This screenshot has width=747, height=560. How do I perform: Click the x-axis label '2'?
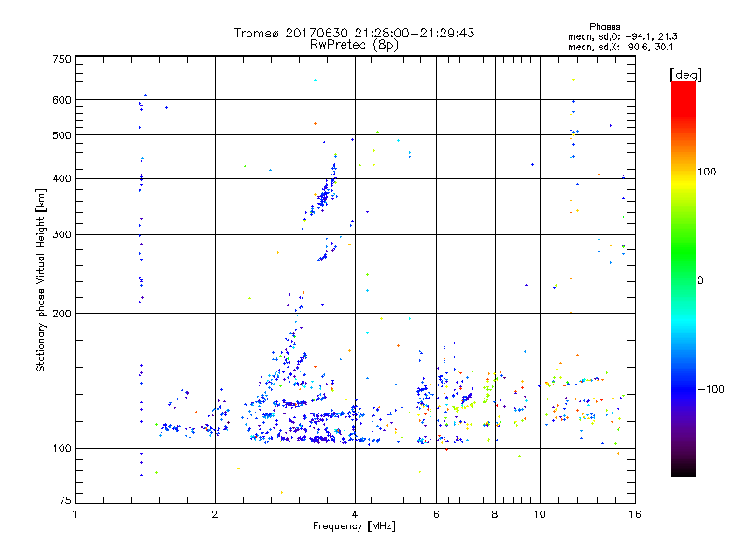click(x=215, y=514)
